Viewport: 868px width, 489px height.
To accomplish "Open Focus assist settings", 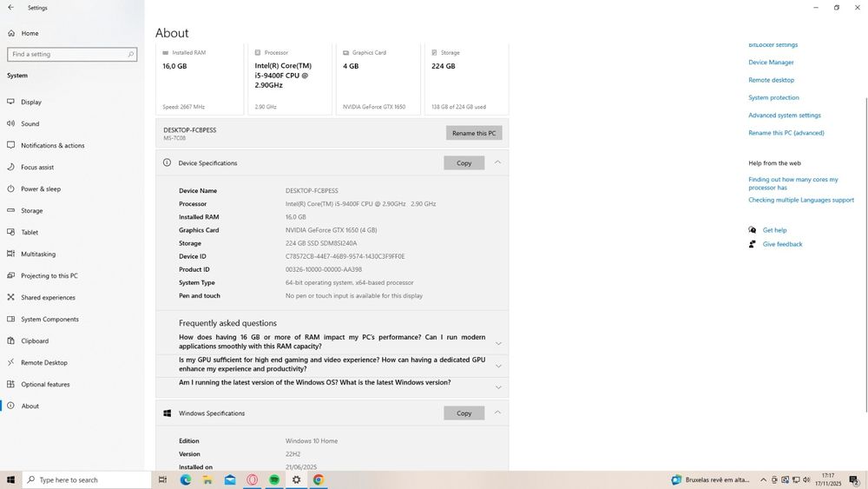I will coord(37,167).
